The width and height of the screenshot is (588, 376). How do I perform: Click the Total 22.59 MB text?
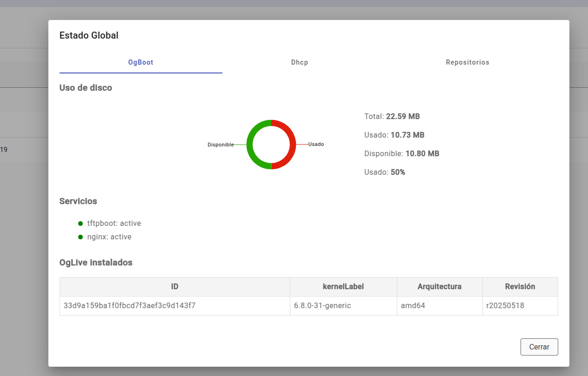tap(392, 116)
